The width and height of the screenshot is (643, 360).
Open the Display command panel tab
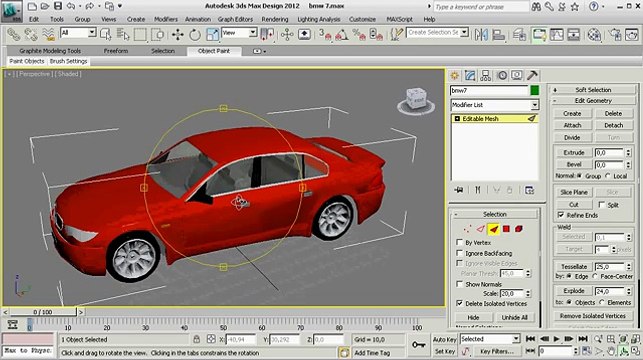click(517, 75)
